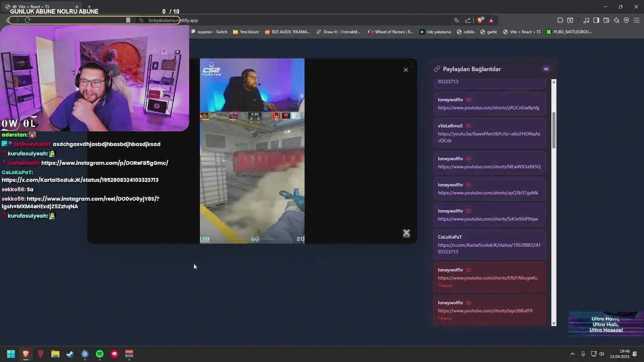Go back using browser back arrow
The height and width of the screenshot is (362, 644).
[8, 20]
